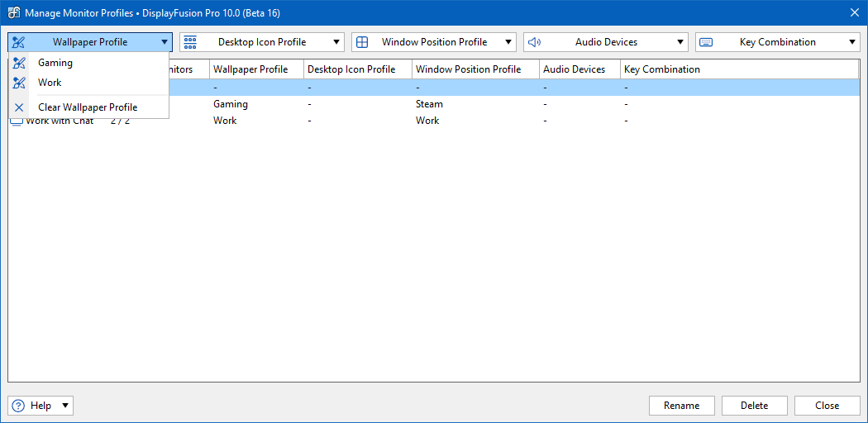
Task: Select the Work with Chat profile row
Action: tap(434, 121)
